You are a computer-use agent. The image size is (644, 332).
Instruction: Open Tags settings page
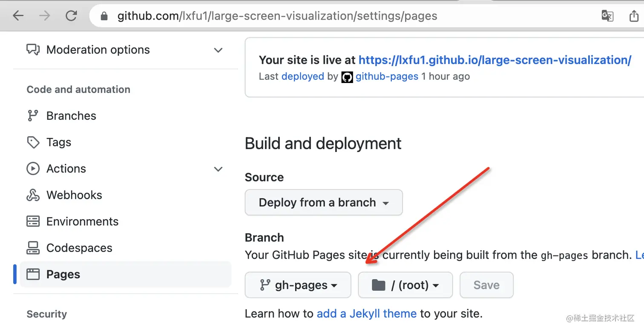pos(126,142)
